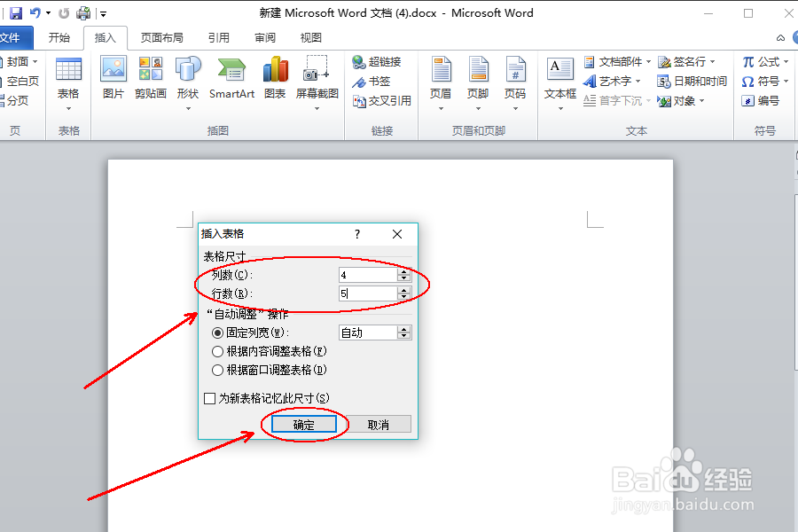798x532 pixels.
Task: Open the 符号 symbol dropdown
Action: pyautogui.click(x=765, y=81)
